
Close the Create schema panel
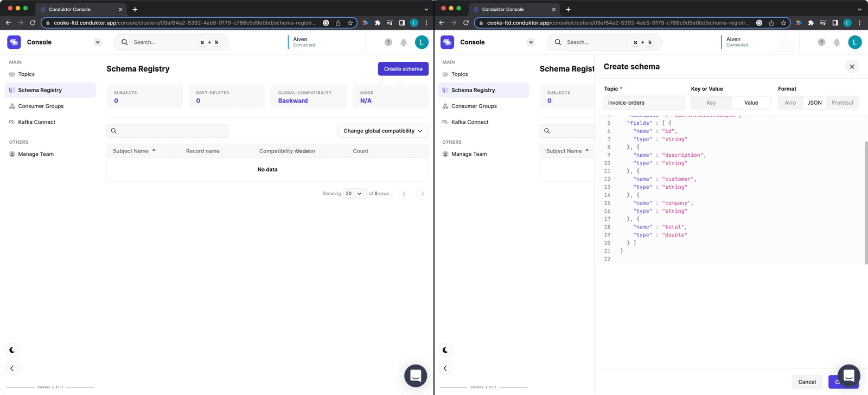tap(852, 67)
